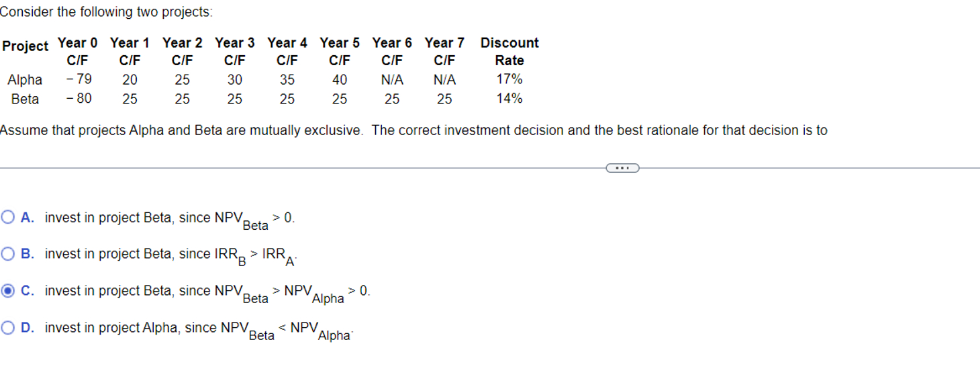Click the Discount Rate column header
The width and height of the screenshot is (980, 383).
pyautogui.click(x=509, y=51)
